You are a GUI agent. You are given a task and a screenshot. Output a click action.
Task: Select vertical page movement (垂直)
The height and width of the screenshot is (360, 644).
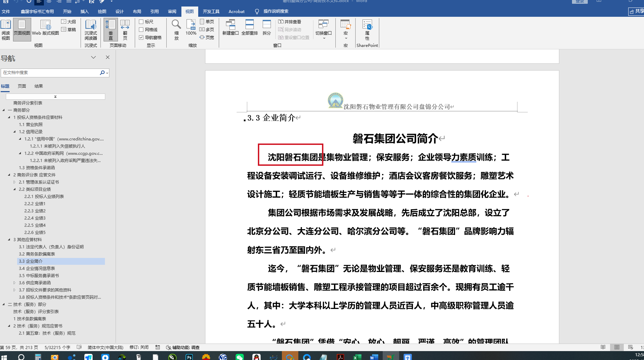point(111,30)
